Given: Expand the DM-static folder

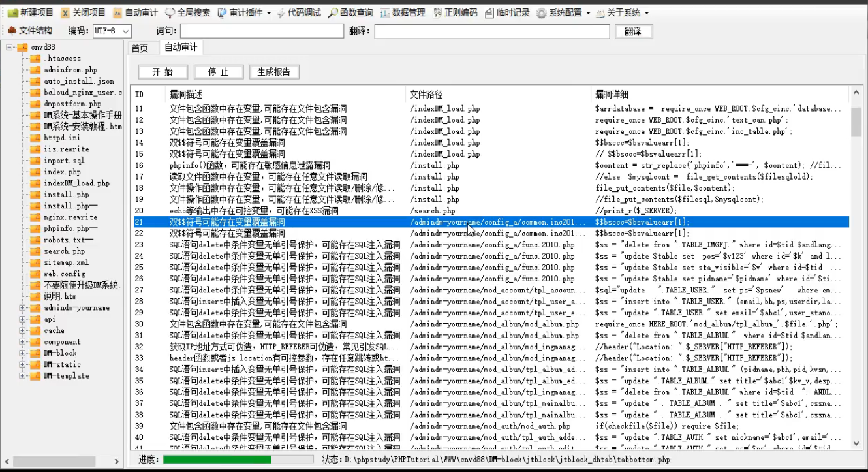Looking at the screenshot, I should (22, 365).
